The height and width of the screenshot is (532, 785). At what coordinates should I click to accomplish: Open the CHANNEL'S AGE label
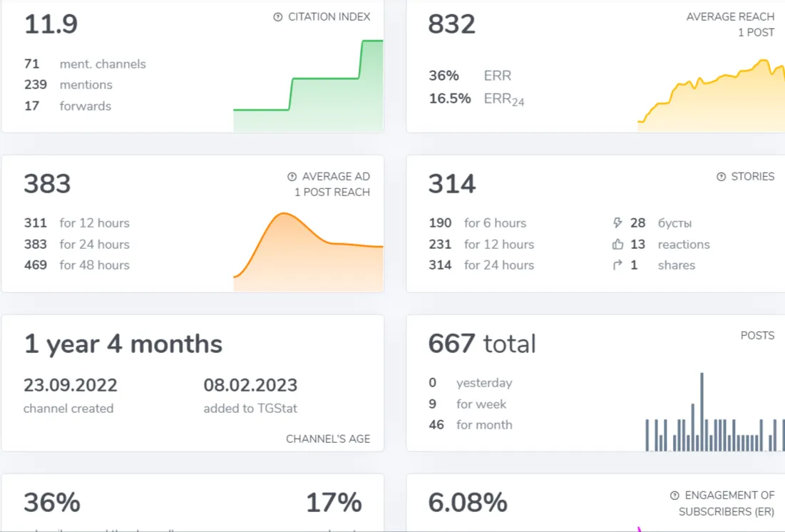pyautogui.click(x=328, y=439)
